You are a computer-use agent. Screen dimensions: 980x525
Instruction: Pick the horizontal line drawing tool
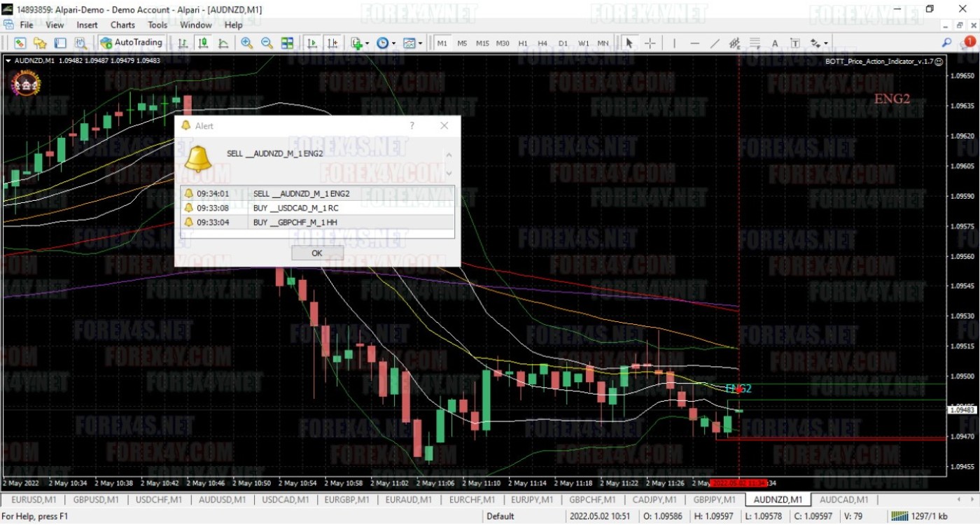click(694, 43)
